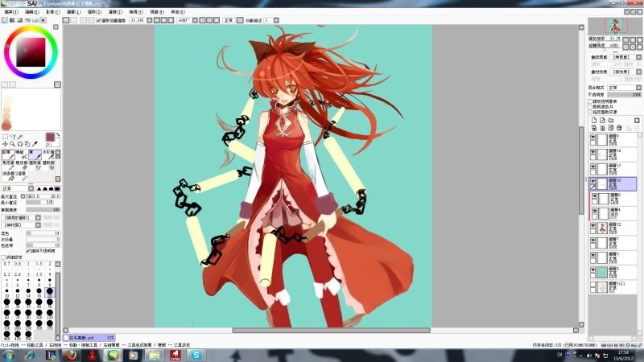
Task: Open the layer blending mode dropdown
Action: 624,87
